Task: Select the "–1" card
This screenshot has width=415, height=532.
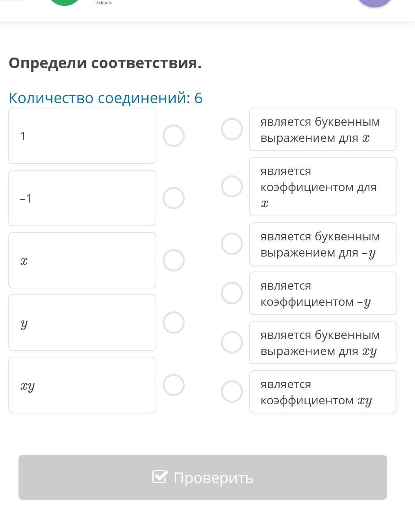Action: 82,198
